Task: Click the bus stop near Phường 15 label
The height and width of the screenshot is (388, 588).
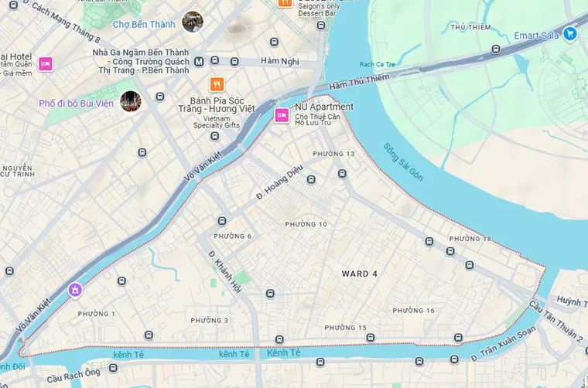Action: (x=371, y=338)
